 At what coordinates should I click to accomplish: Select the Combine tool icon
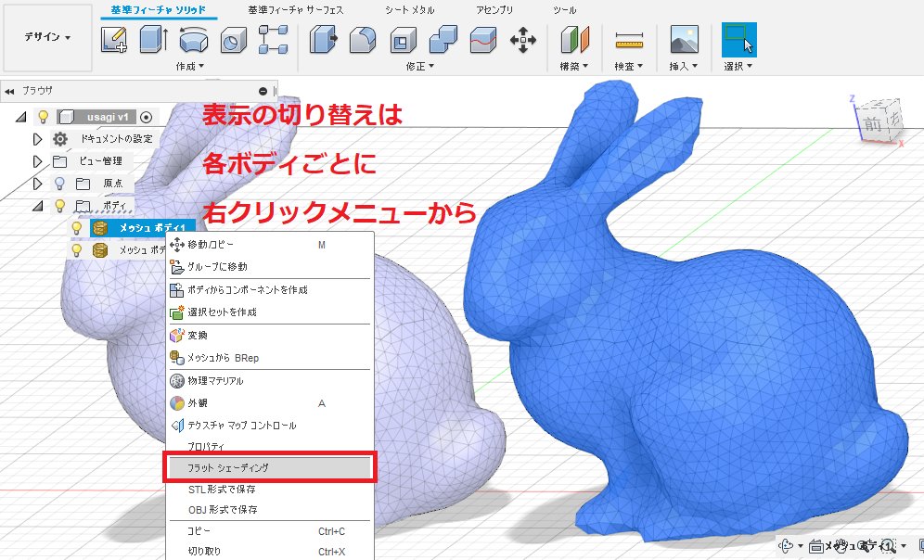click(x=443, y=40)
